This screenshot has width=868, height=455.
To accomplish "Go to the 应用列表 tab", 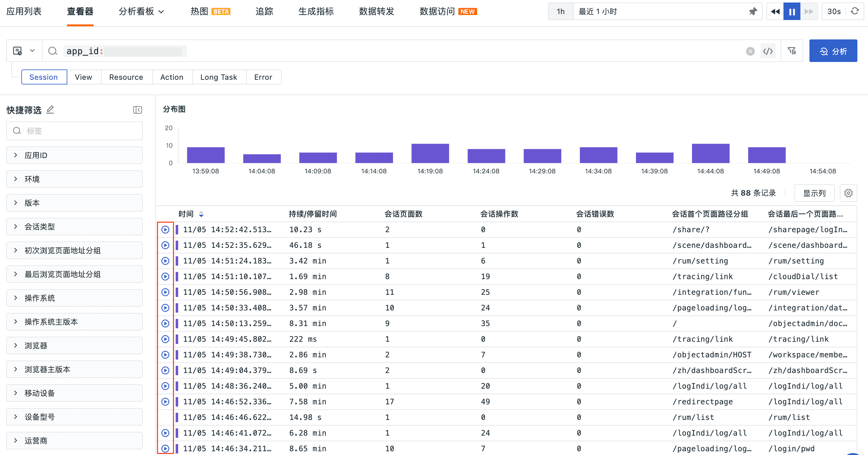I will [24, 12].
